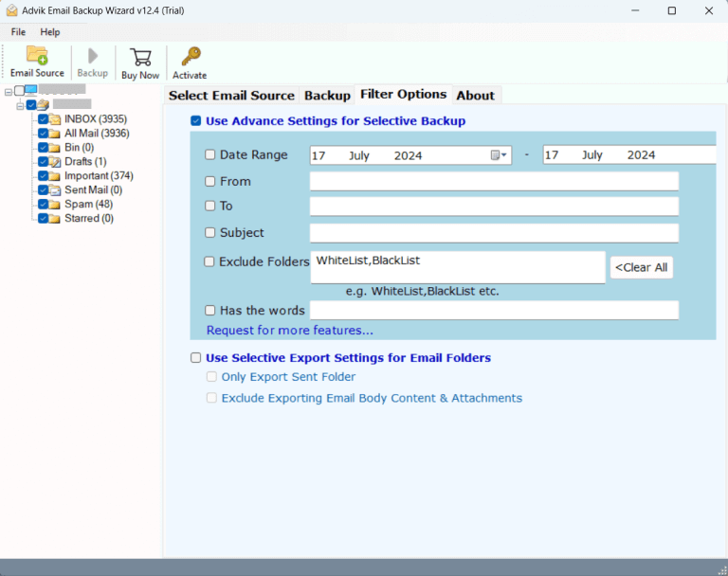Screen dimensions: 728x576
Task: Uncheck the INBOX (3935) folder checkbox
Action: 44,119
